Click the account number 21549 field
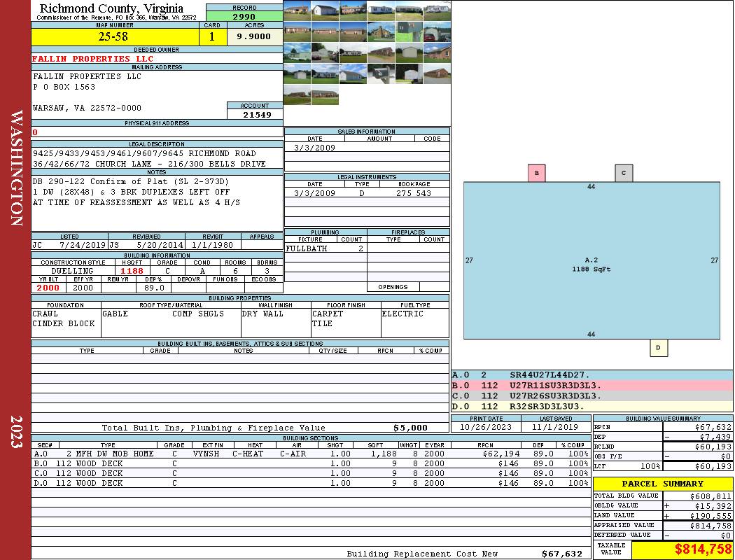735x560 pixels. click(x=255, y=114)
